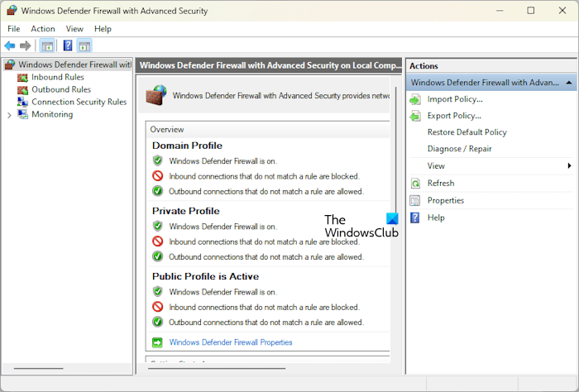This screenshot has height=392, width=579.
Task: Open Connection Security Rules node
Action: (x=79, y=102)
